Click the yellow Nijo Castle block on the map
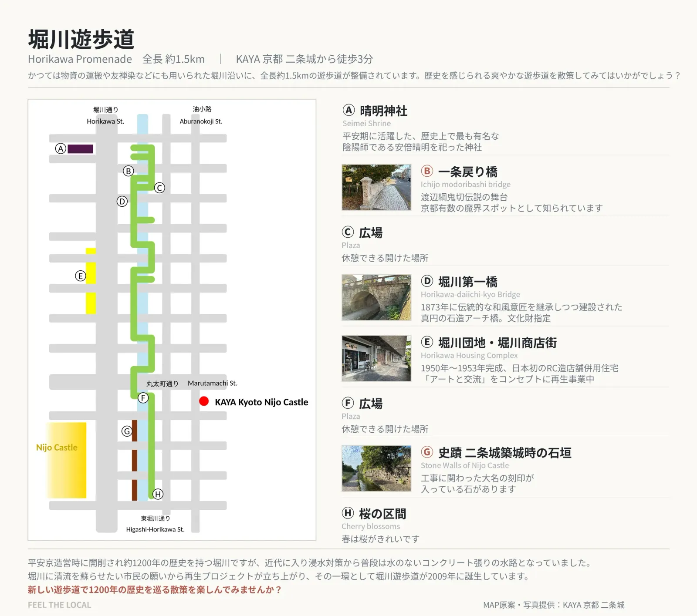 coord(67,460)
